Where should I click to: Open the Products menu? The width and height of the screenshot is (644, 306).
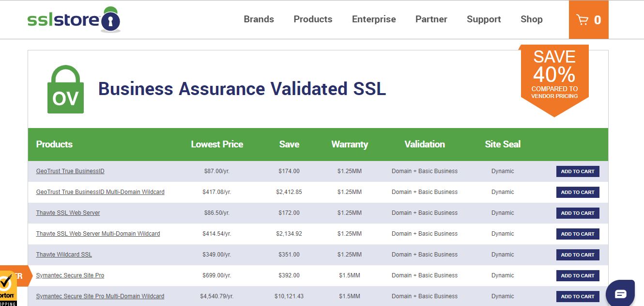(x=312, y=19)
